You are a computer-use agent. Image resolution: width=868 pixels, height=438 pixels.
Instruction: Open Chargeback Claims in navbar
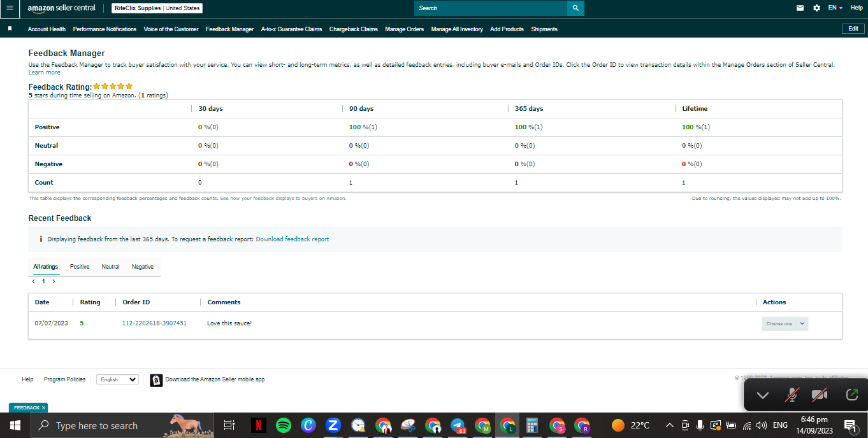[354, 29]
